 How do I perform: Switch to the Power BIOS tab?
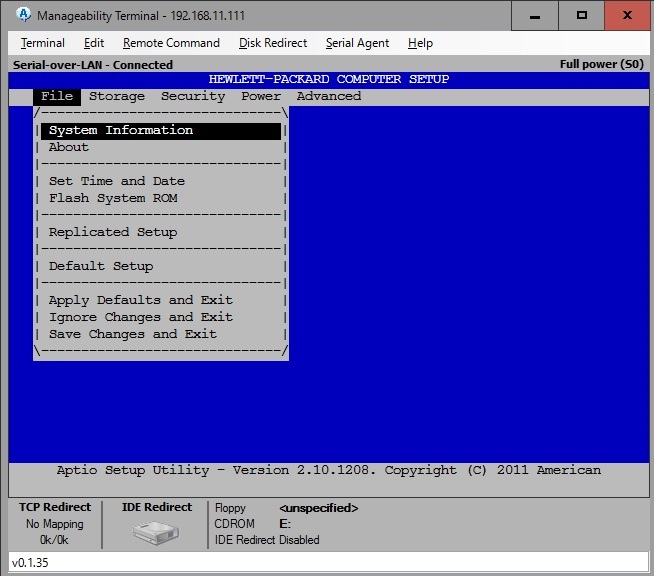point(261,96)
